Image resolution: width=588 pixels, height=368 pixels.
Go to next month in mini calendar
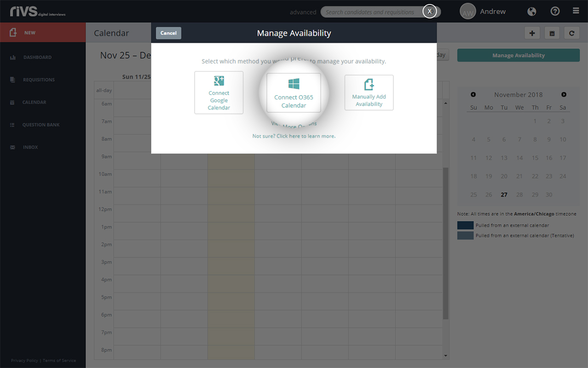click(564, 94)
